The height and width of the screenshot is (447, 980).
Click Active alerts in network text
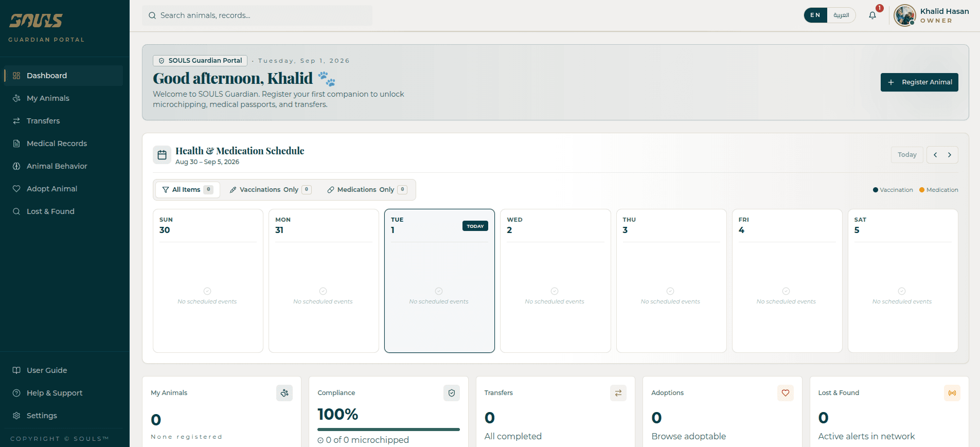(866, 436)
